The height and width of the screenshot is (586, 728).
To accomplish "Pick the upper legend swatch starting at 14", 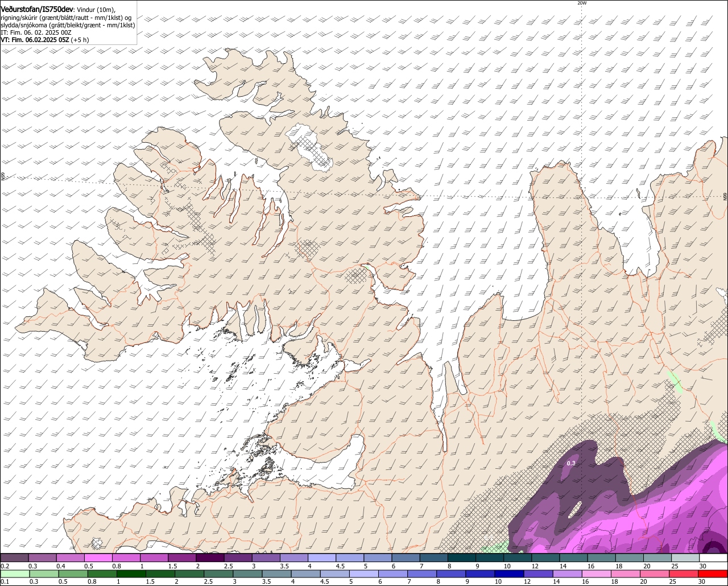I will tap(573, 558).
